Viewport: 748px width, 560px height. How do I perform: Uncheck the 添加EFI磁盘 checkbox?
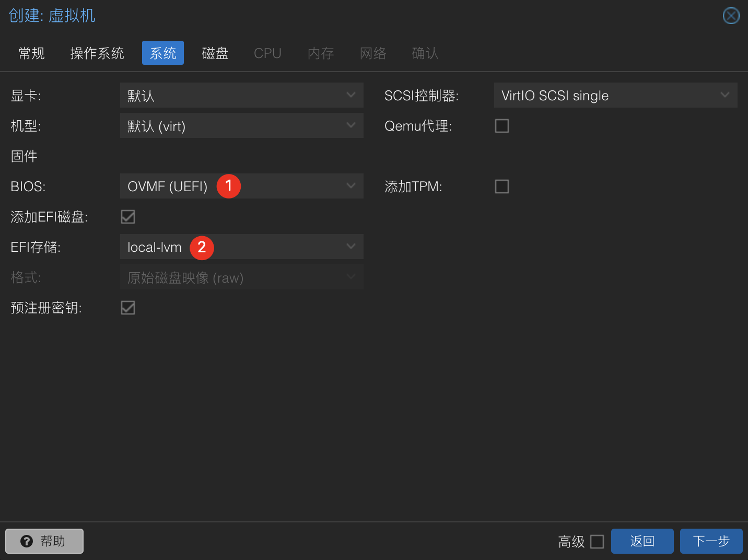click(x=127, y=216)
